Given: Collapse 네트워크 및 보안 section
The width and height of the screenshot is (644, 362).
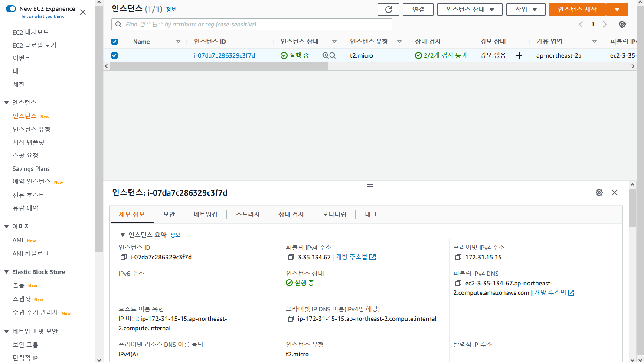Looking at the screenshot, I should coord(7,332).
